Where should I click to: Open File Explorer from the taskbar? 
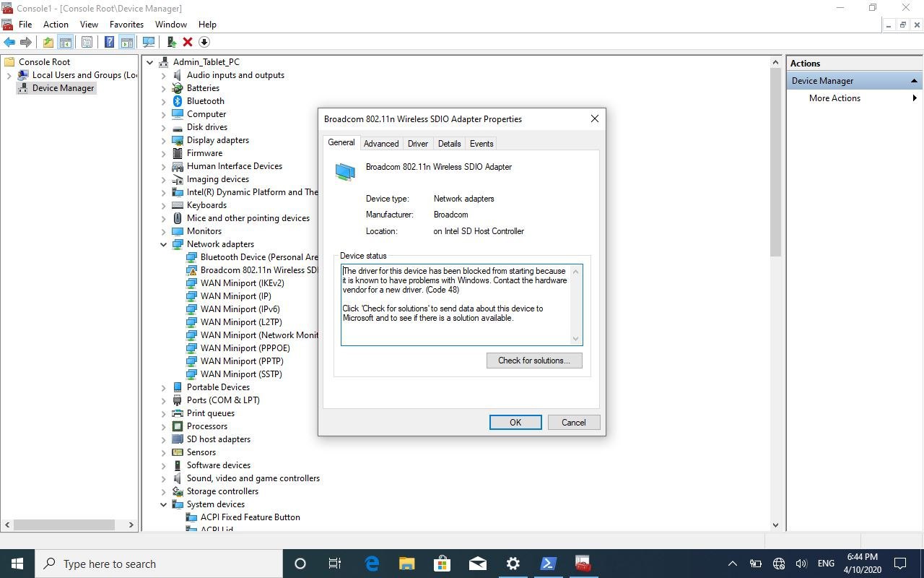tap(407, 564)
